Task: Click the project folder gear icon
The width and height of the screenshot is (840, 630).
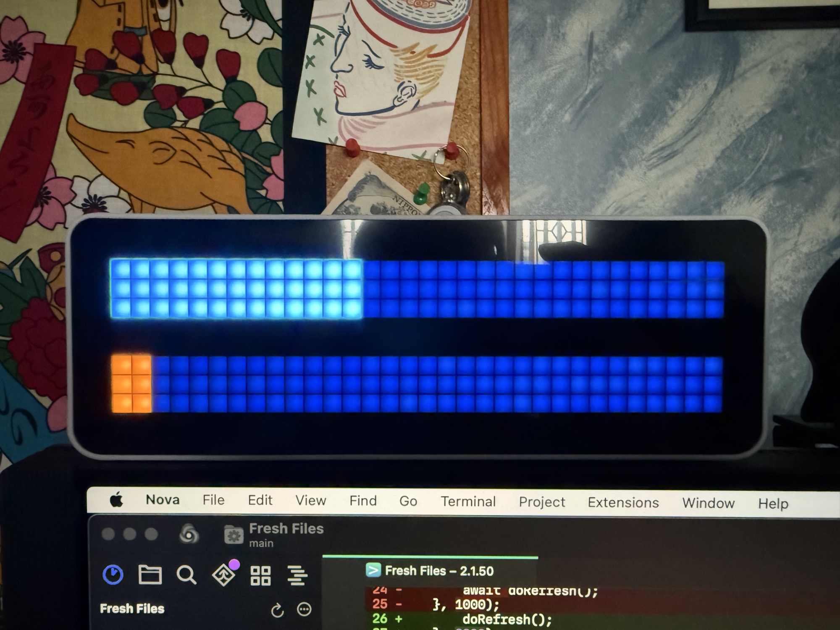Action: (x=234, y=535)
